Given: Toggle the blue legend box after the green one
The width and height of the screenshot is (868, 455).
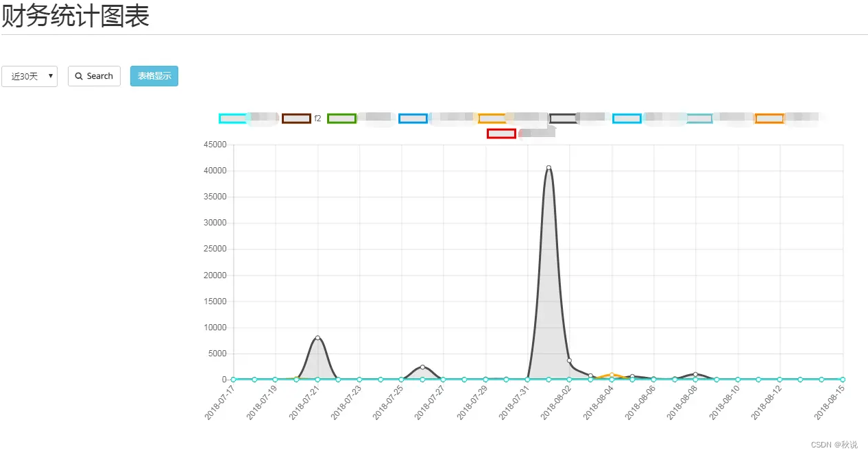Looking at the screenshot, I should tap(413, 119).
